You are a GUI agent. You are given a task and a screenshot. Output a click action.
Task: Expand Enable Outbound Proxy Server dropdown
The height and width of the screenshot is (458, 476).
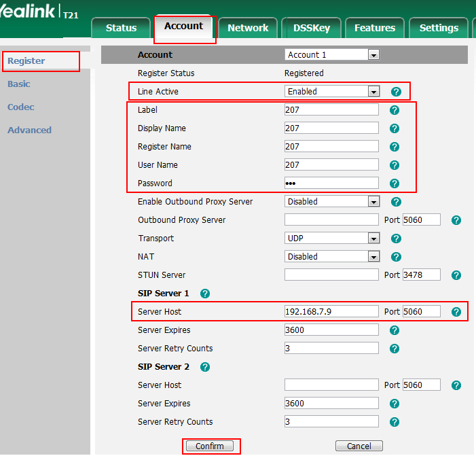tap(331, 201)
